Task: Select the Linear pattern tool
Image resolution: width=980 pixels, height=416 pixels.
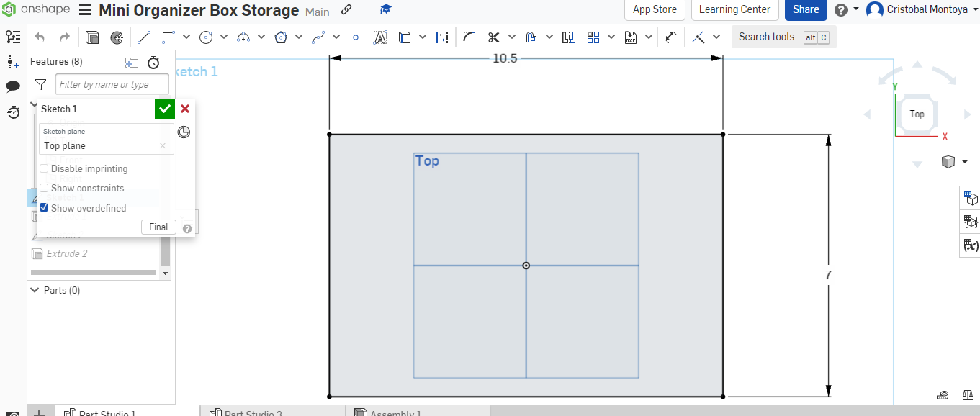Action: [x=593, y=37]
